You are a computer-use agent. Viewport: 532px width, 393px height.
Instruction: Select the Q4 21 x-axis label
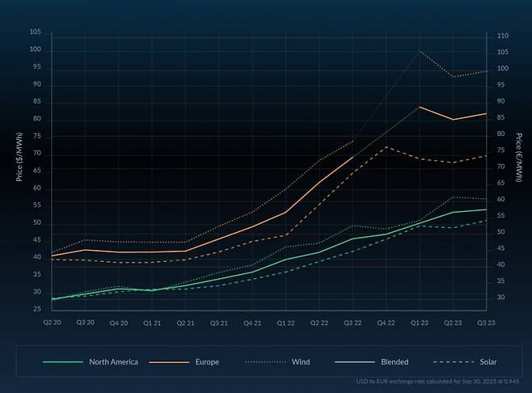(x=252, y=322)
